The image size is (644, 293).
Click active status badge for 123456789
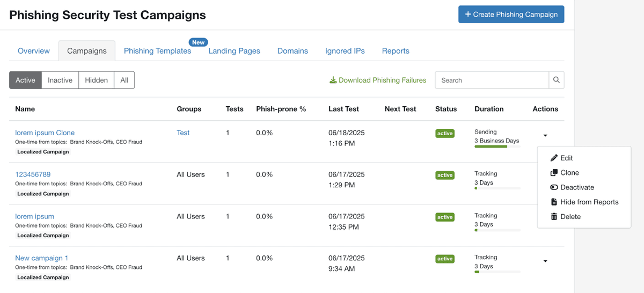click(x=445, y=175)
